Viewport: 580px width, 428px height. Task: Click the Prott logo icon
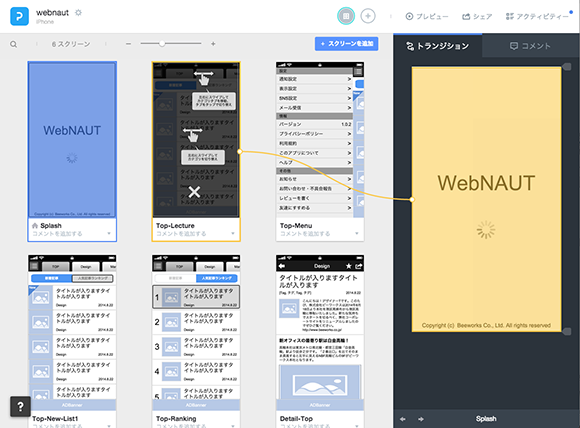(x=19, y=16)
